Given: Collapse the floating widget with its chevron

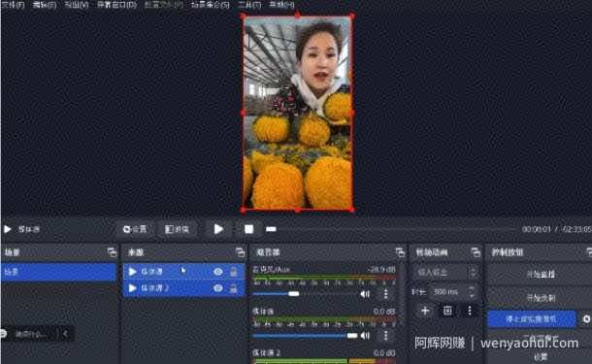Looking at the screenshot, I should point(65,334).
